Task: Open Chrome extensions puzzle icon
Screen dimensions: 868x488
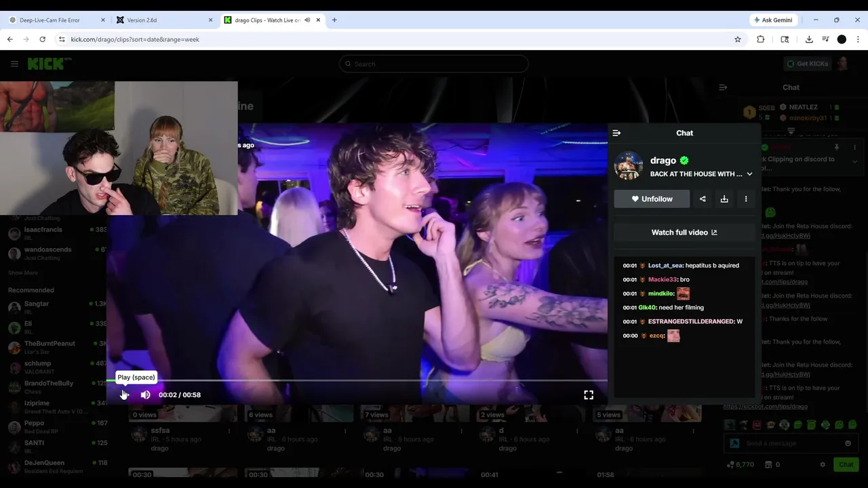Action: [x=760, y=39]
